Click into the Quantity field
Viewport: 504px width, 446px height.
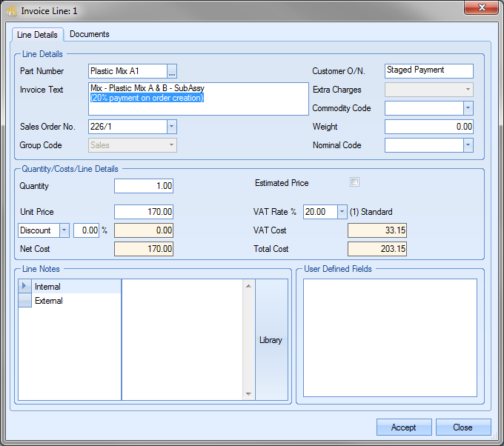click(x=144, y=185)
